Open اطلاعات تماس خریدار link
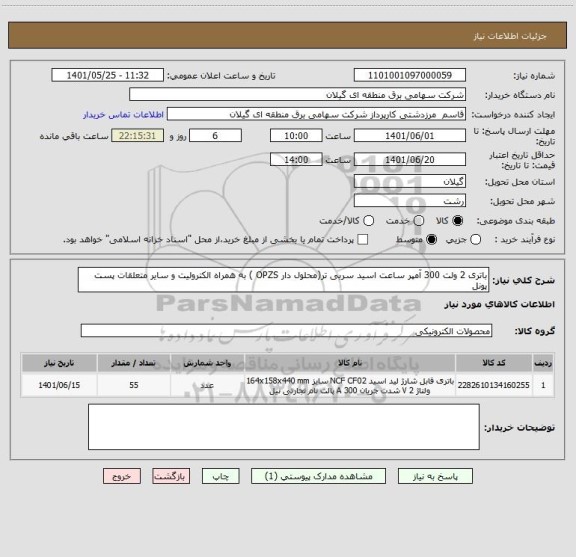Viewport: 576px width, 557px height. click(x=123, y=115)
